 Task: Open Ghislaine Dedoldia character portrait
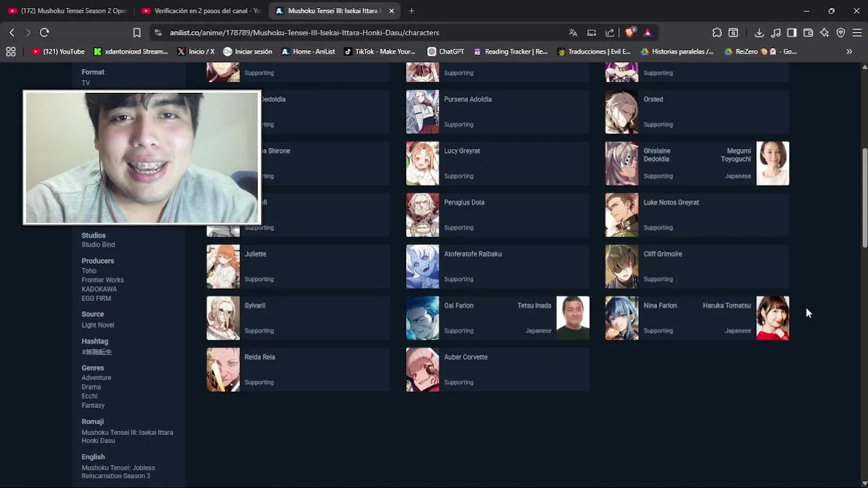tap(622, 163)
